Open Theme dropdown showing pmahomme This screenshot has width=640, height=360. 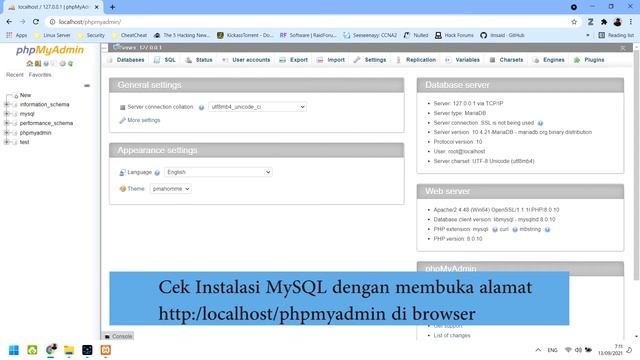pyautogui.click(x=170, y=189)
